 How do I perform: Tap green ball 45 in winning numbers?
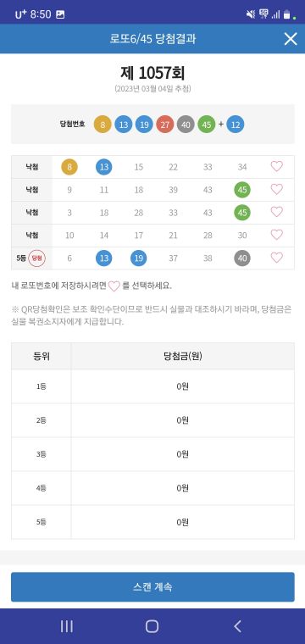[207, 125]
